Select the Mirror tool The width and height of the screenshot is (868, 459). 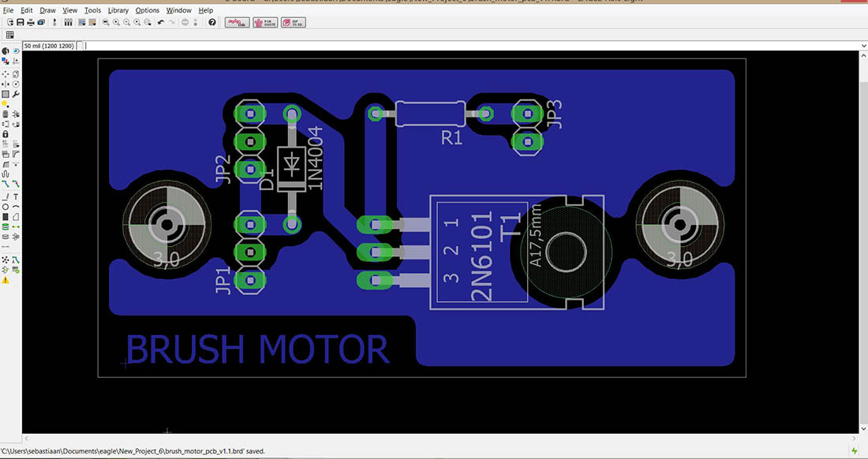[x=6, y=84]
